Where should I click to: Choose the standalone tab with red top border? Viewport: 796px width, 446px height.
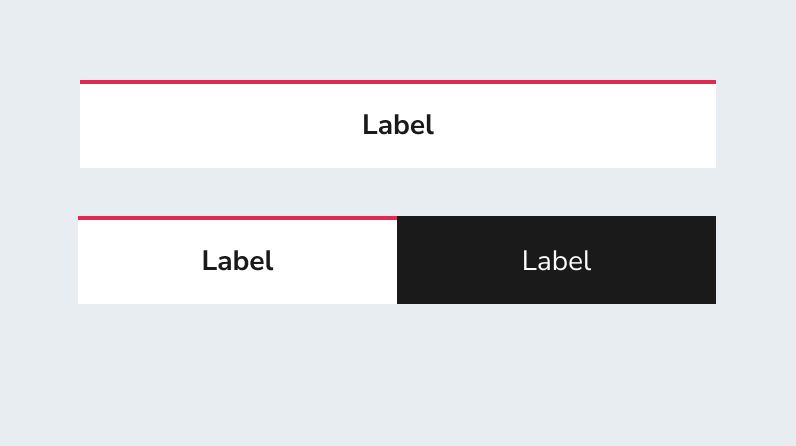point(398,124)
